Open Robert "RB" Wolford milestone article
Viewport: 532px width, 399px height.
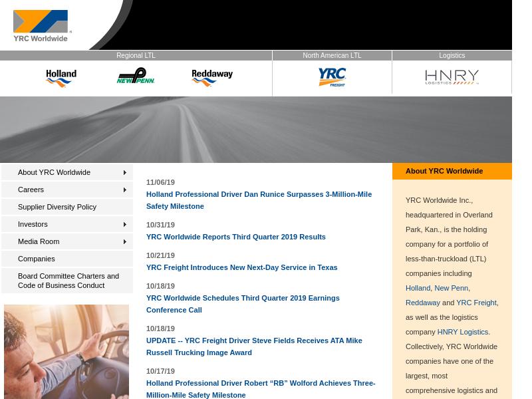pos(261,389)
